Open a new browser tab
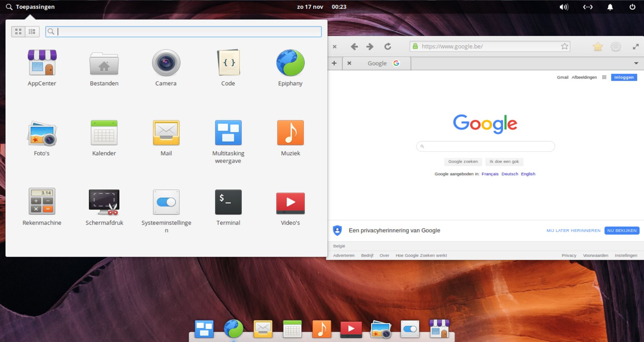 [334, 63]
